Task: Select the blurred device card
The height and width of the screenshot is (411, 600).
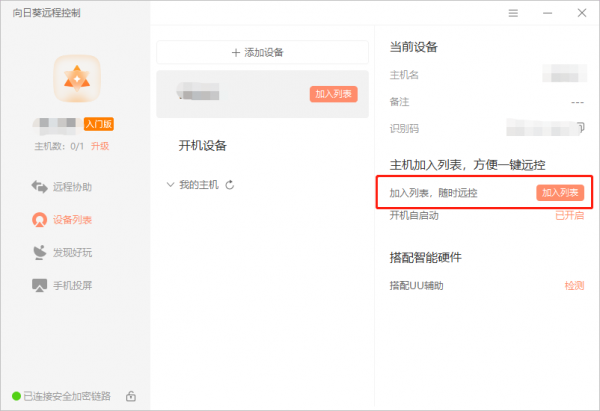Action: point(262,94)
